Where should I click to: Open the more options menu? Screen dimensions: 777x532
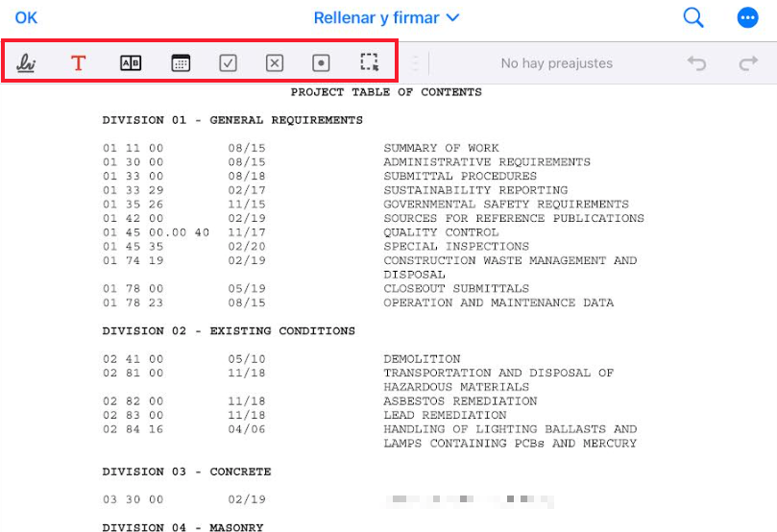click(x=747, y=17)
